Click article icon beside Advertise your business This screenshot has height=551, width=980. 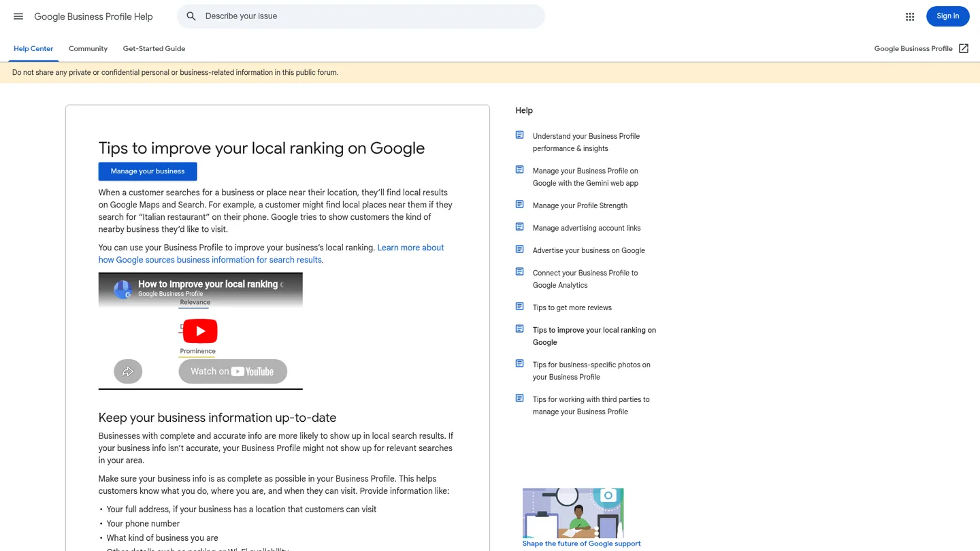coord(519,250)
